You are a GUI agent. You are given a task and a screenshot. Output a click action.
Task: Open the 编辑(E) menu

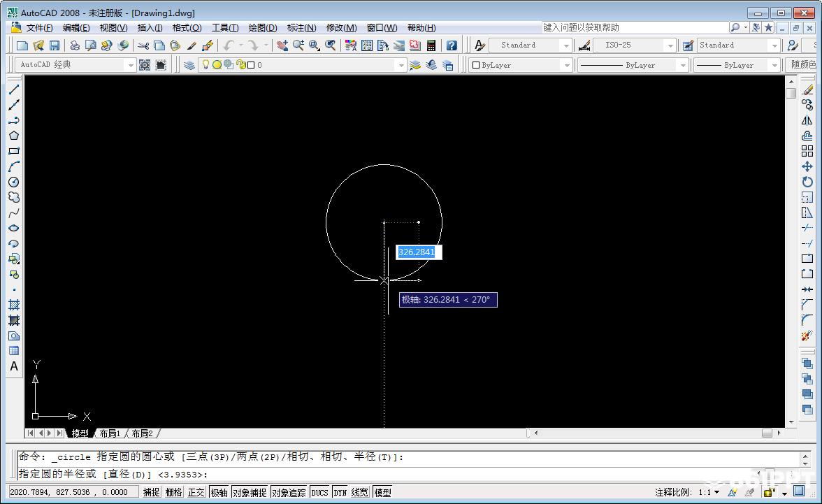76,28
